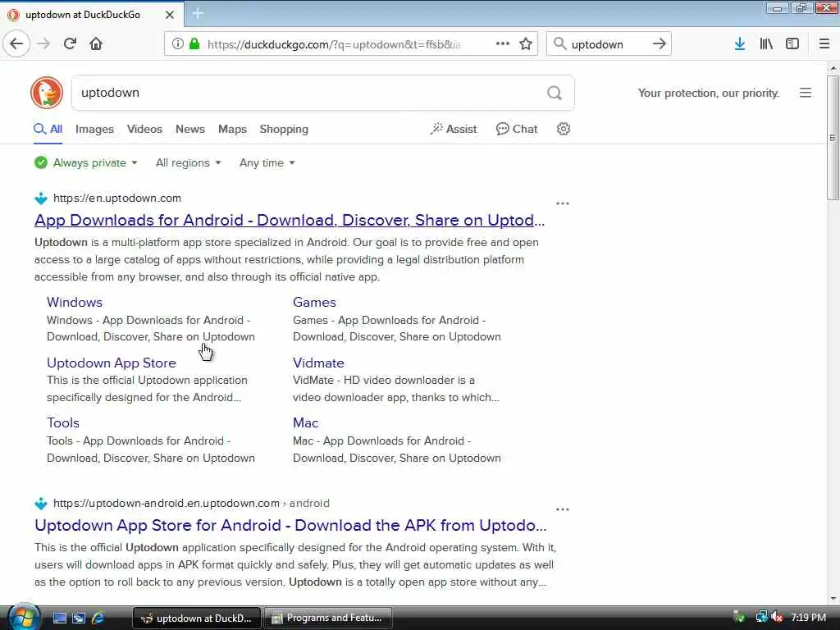The width and height of the screenshot is (840, 630).
Task: Open the Any time filter dropdown
Action: 267,163
